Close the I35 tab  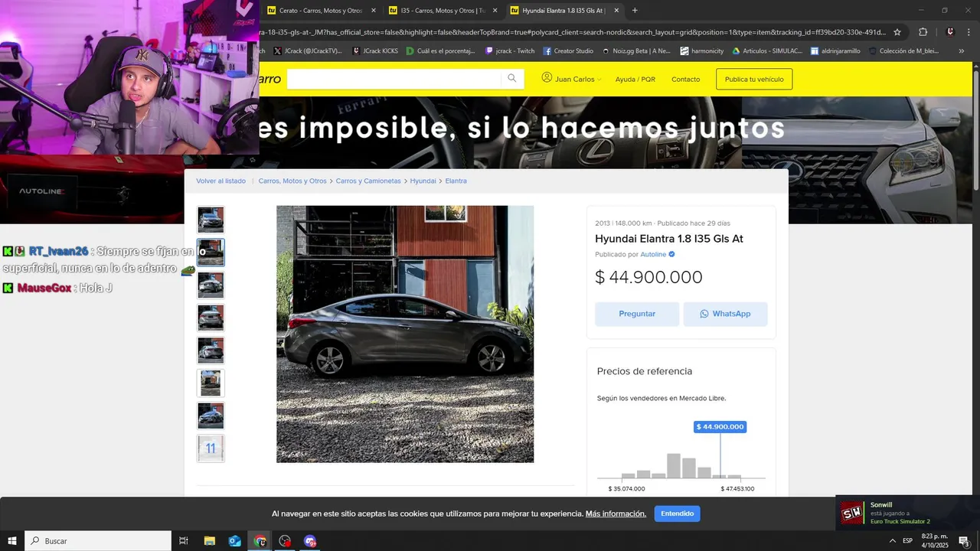tap(495, 11)
